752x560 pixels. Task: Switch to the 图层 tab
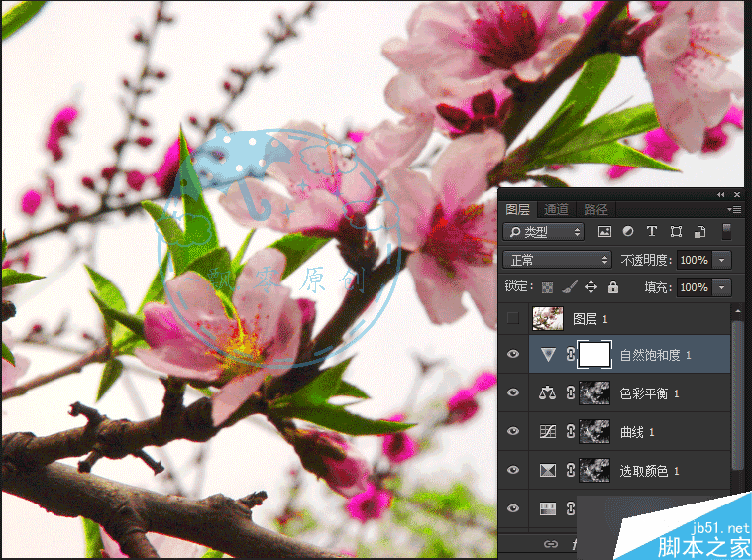[x=518, y=210]
